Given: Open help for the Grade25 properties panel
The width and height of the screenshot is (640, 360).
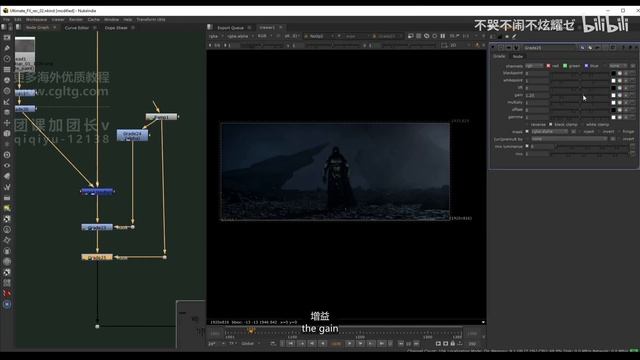Looking at the screenshot, I should point(623,48).
